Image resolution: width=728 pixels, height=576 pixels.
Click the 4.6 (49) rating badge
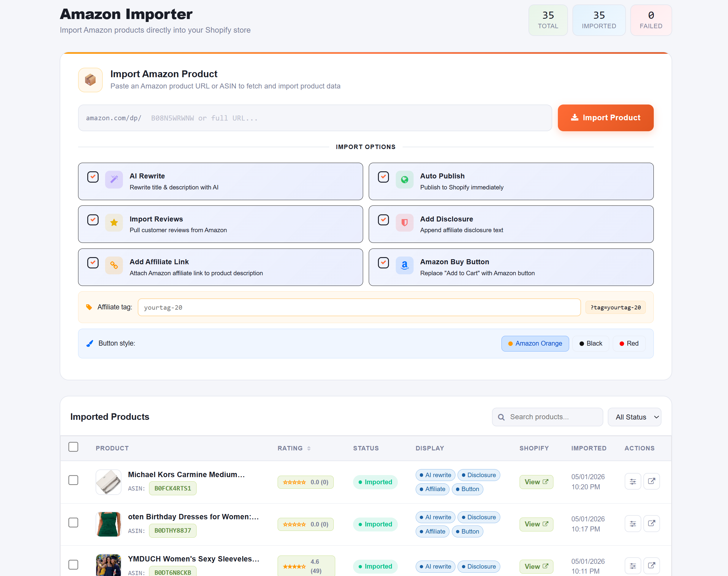tap(306, 566)
